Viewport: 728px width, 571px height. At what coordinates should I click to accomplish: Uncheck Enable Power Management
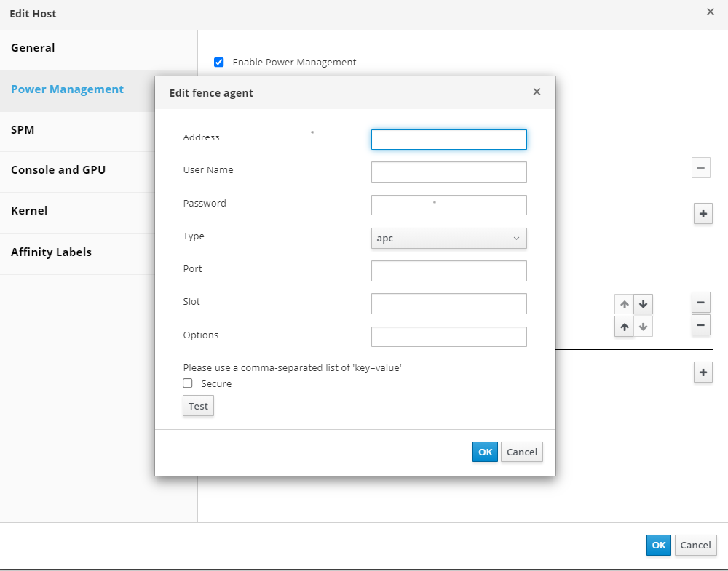click(218, 63)
